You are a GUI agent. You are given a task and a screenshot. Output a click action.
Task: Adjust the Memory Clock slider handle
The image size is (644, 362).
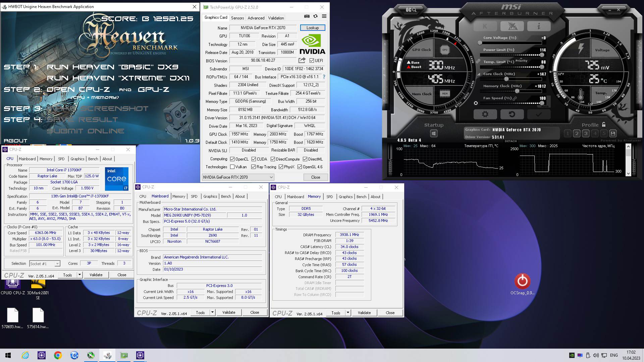(517, 91)
